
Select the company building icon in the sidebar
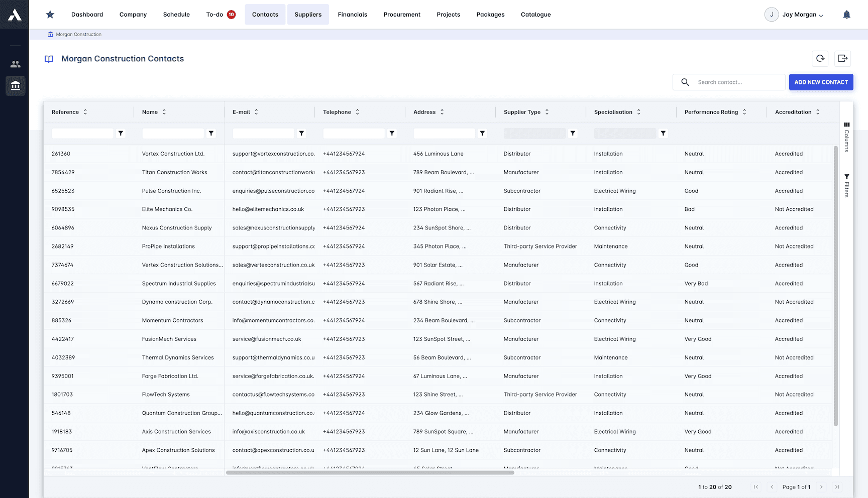tap(15, 85)
